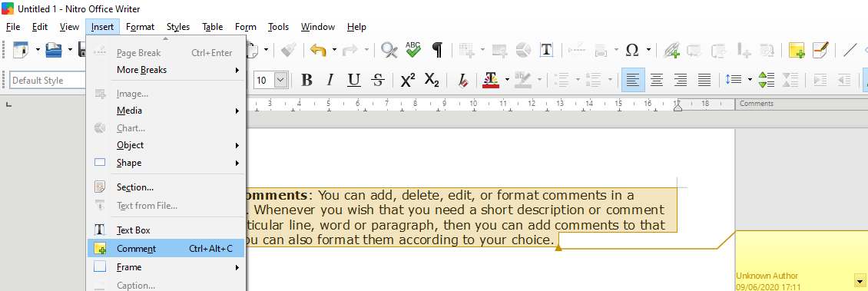Expand the line spacing dropdown arrow

coord(750,80)
